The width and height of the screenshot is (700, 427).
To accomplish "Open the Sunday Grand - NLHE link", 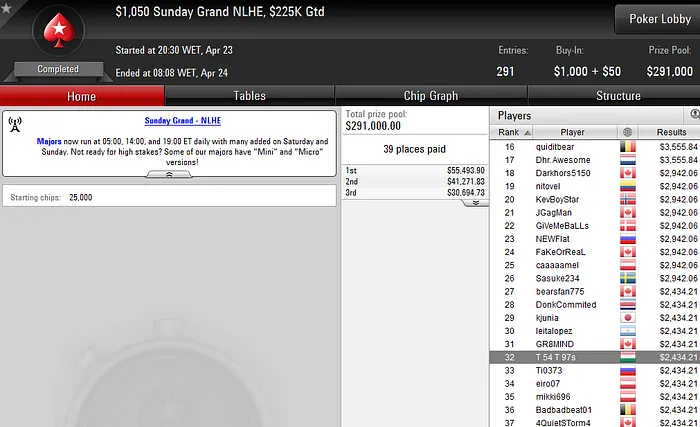I will 183,121.
